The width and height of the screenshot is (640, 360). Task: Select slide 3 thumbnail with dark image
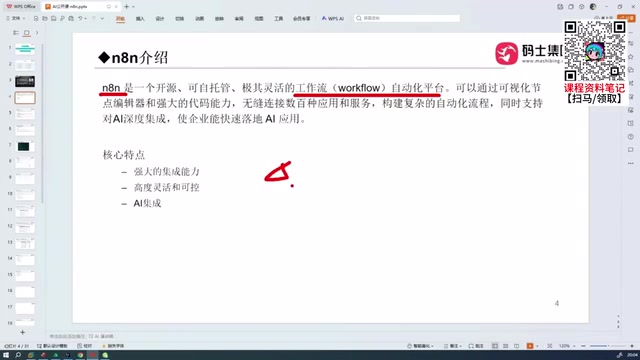[25, 81]
